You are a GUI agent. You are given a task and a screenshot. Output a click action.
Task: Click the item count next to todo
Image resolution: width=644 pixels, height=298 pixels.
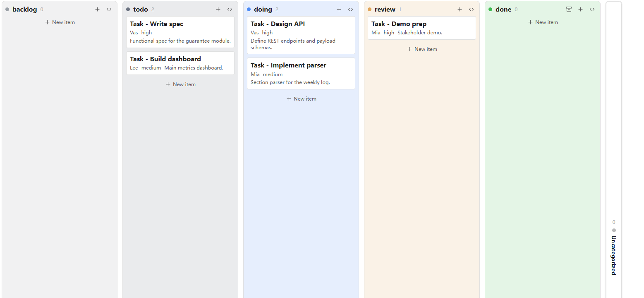[153, 10]
